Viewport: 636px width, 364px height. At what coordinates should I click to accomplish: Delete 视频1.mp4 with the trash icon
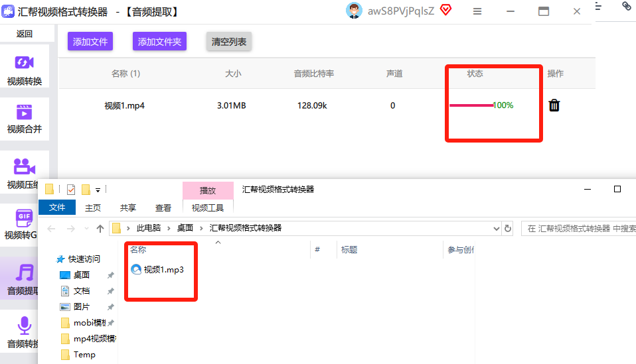(x=554, y=105)
